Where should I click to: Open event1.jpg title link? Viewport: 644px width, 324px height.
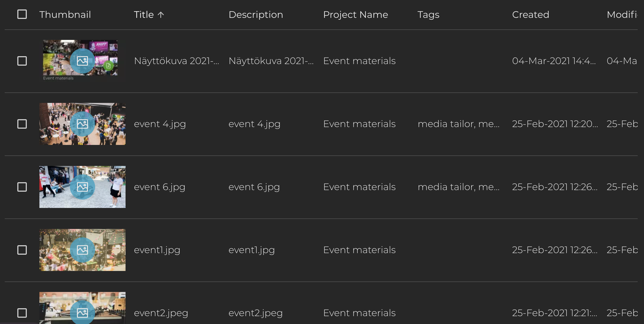pyautogui.click(x=157, y=250)
